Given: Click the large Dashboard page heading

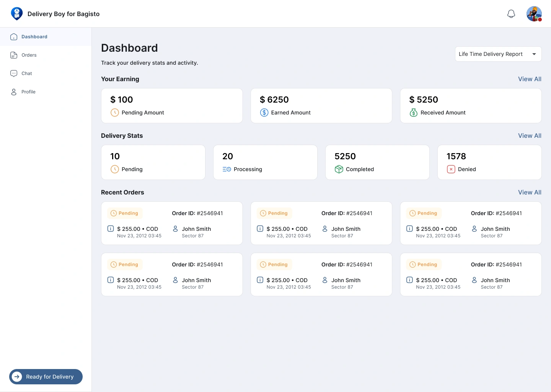Looking at the screenshot, I should (x=129, y=48).
